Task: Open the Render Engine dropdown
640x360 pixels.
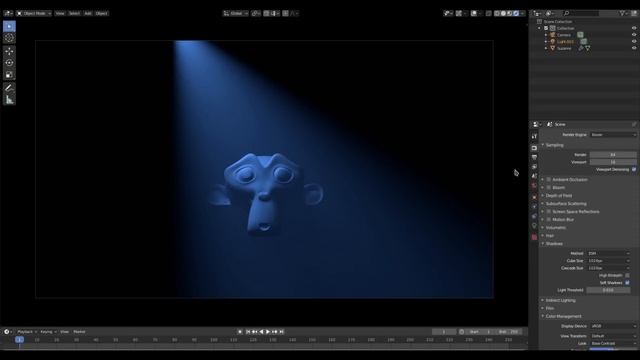Action: pos(613,135)
